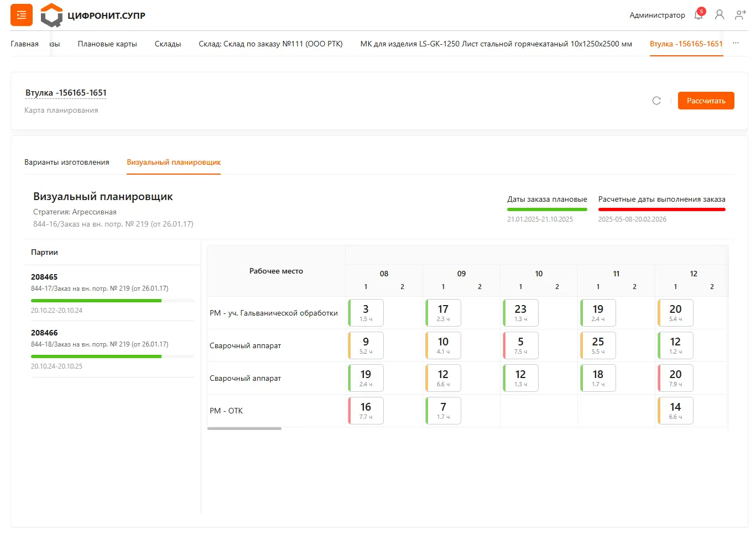Click the Втулка -156165-1651 title link

click(66, 93)
